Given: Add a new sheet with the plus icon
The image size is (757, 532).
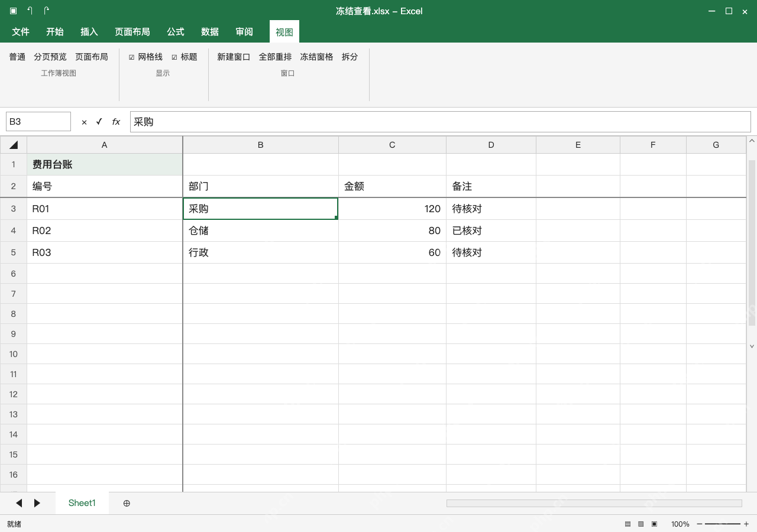Looking at the screenshot, I should [x=127, y=503].
